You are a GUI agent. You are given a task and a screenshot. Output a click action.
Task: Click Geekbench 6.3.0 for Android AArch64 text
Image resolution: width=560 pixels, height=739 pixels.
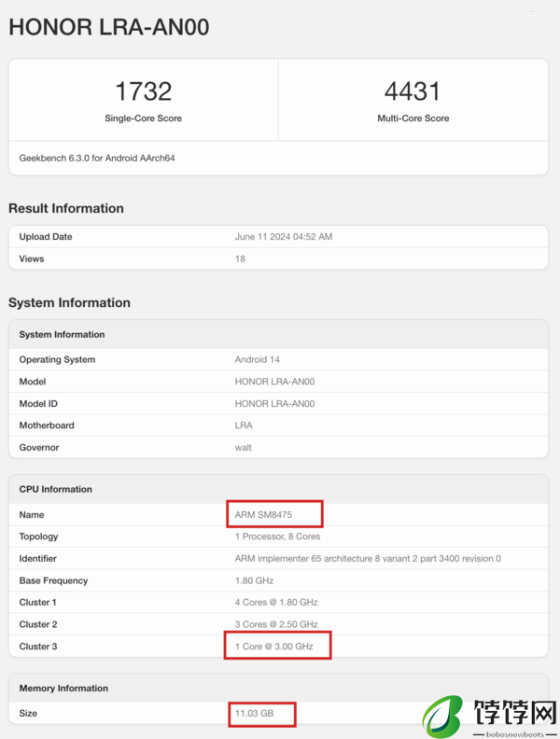[x=97, y=159]
